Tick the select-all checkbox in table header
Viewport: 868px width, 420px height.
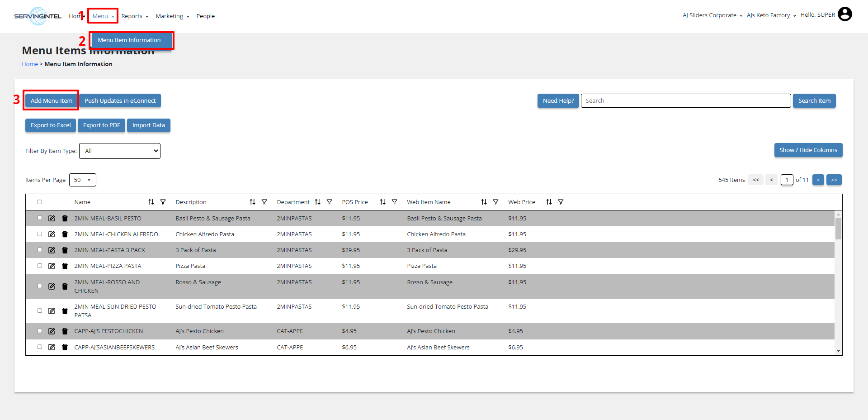(x=40, y=202)
